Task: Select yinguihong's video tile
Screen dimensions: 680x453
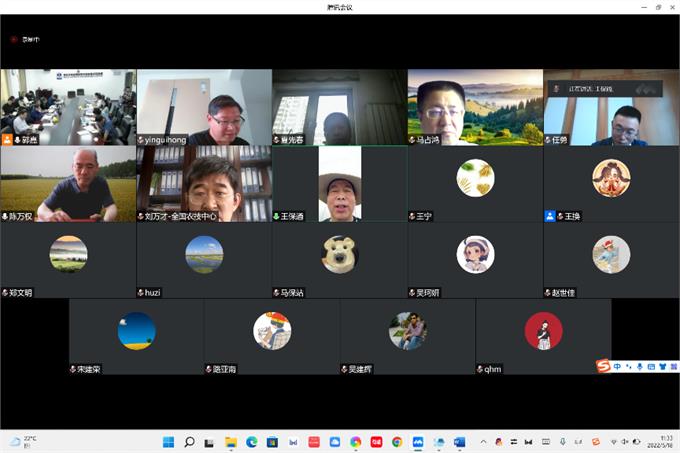Action: click(204, 107)
